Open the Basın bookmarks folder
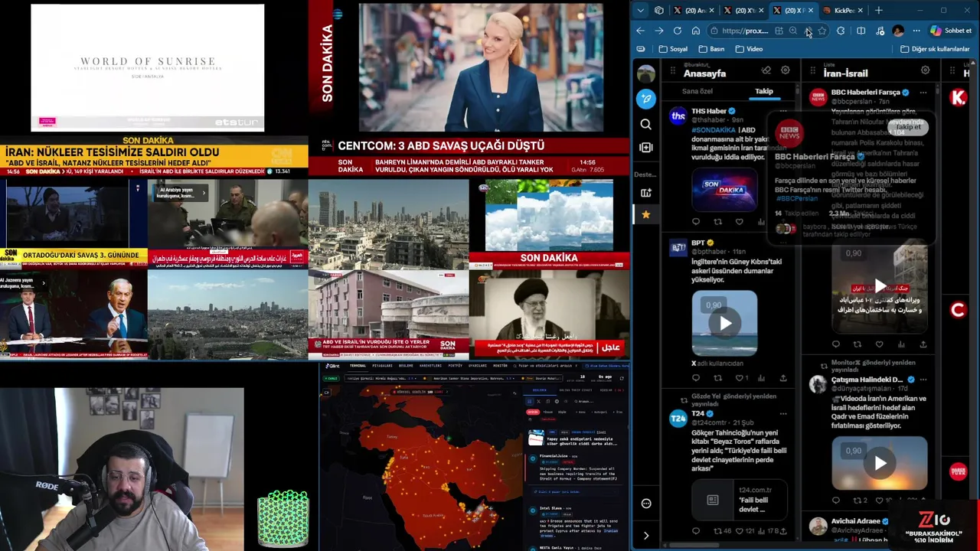The height and width of the screenshot is (551, 980). (711, 49)
